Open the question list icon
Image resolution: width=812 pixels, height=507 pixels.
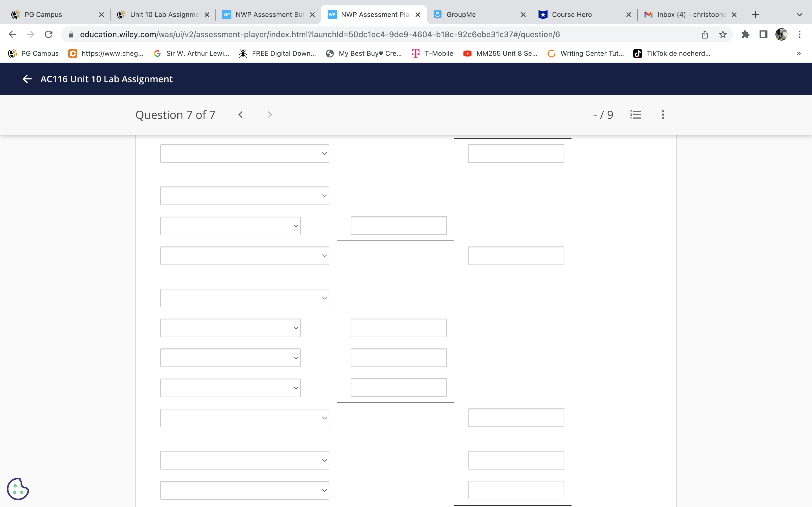pyautogui.click(x=636, y=115)
